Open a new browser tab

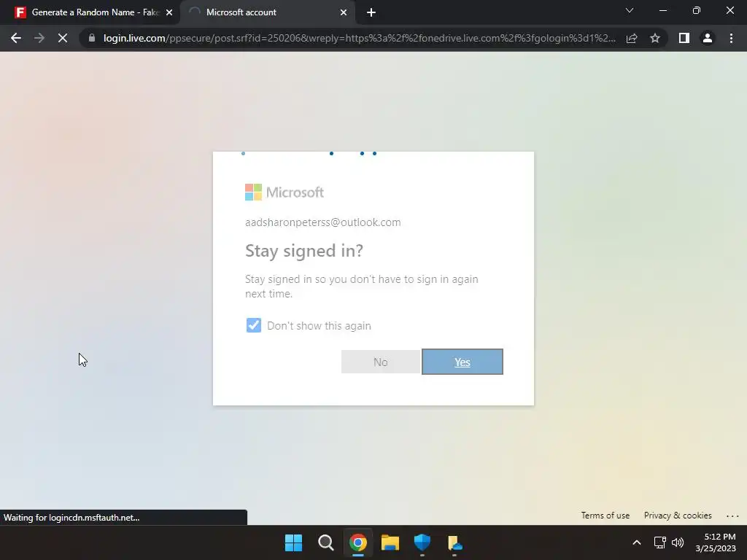click(371, 13)
